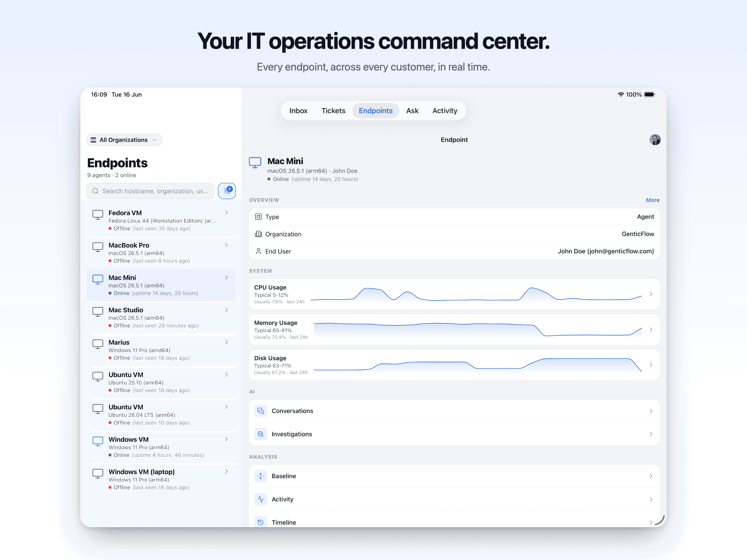Open the Investigations row
The width and height of the screenshot is (747, 560).
coord(454,434)
